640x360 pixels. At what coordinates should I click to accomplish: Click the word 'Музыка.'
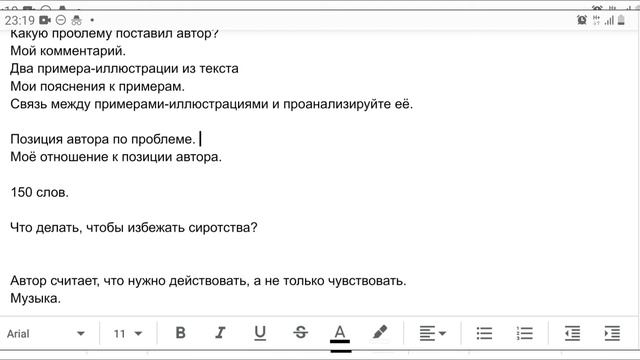click(36, 299)
